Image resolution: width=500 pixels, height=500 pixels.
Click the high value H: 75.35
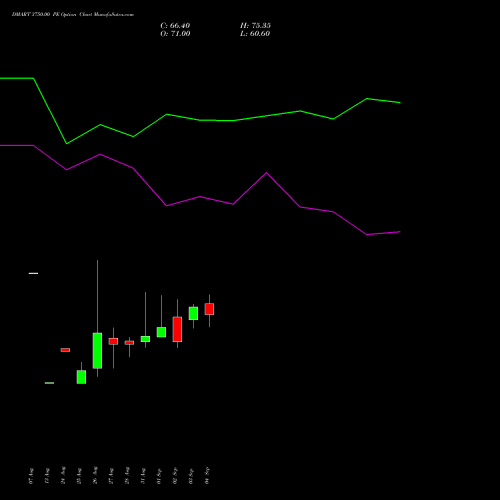click(255, 26)
